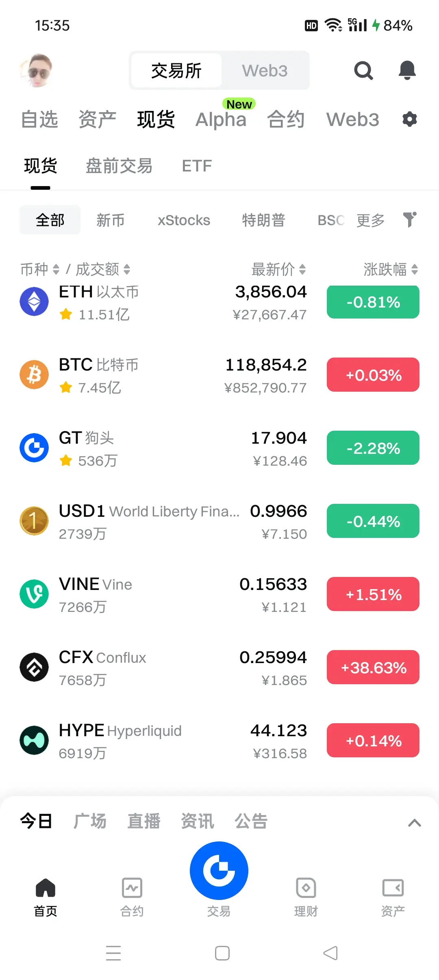
Task: Sort list by 最新价 arrows
Action: coord(302,269)
